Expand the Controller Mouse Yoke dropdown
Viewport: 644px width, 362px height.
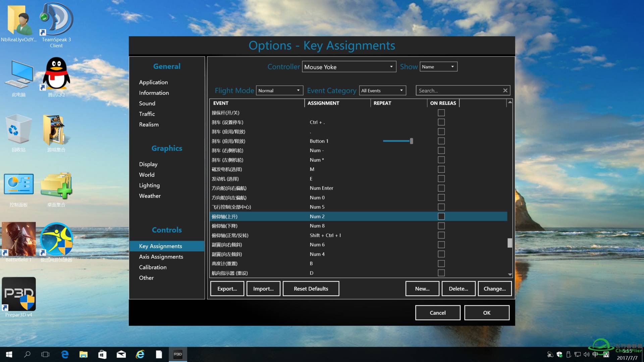click(x=349, y=67)
